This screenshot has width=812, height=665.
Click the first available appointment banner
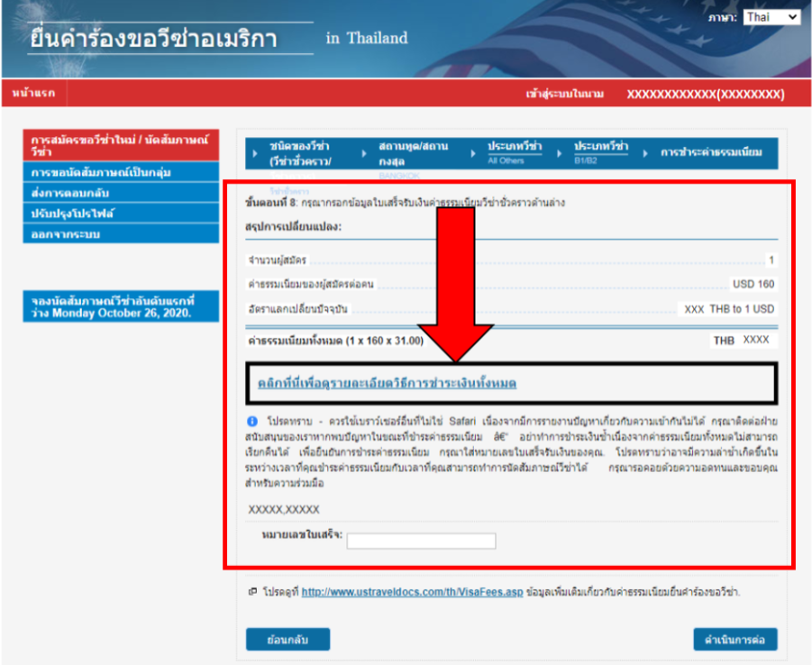pyautogui.click(x=121, y=306)
